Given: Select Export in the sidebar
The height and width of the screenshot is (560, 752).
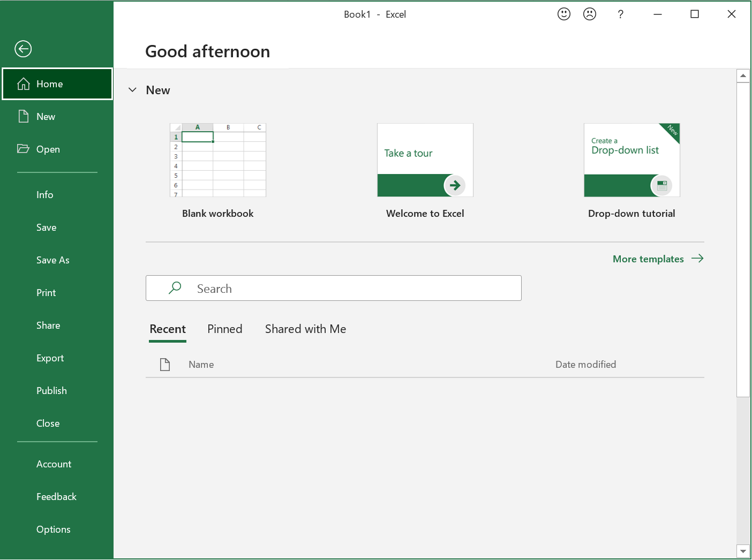Looking at the screenshot, I should click(57, 358).
